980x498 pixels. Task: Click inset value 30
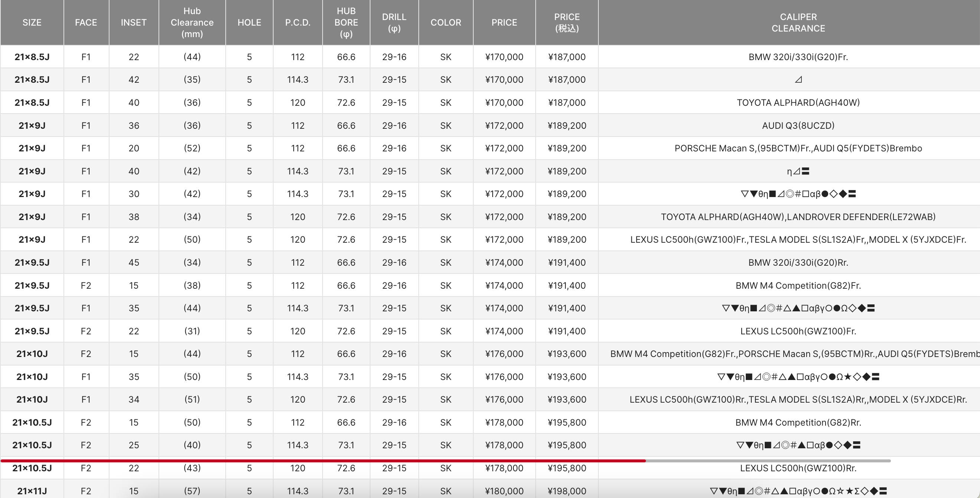134,194
